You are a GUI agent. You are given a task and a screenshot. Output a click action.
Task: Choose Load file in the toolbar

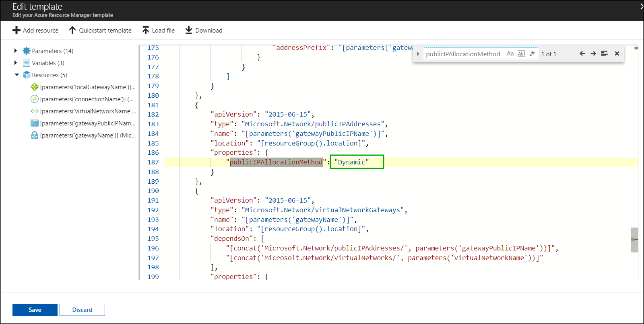(x=158, y=31)
